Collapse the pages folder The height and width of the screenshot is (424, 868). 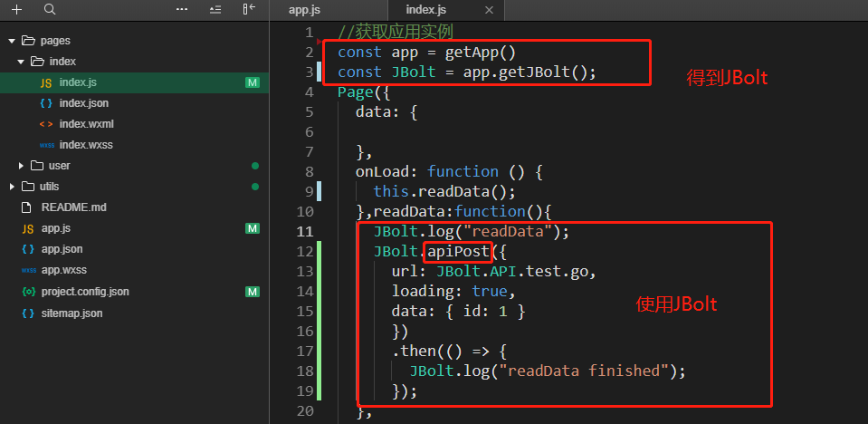[x=12, y=41]
